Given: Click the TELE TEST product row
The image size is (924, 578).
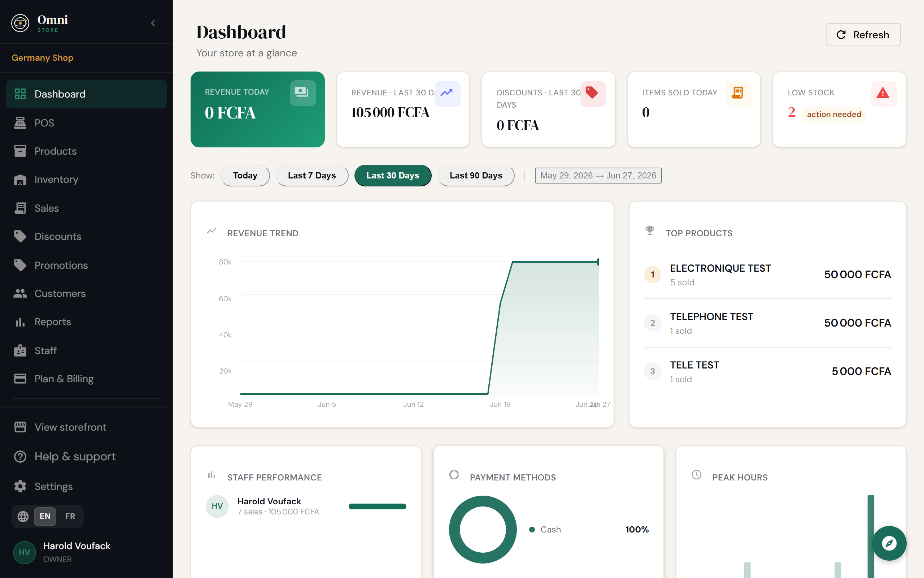Looking at the screenshot, I should [x=767, y=372].
